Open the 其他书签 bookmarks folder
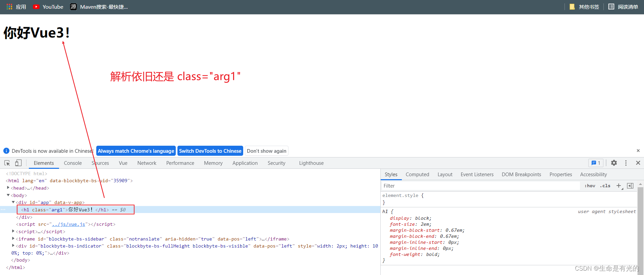 pyautogui.click(x=584, y=7)
